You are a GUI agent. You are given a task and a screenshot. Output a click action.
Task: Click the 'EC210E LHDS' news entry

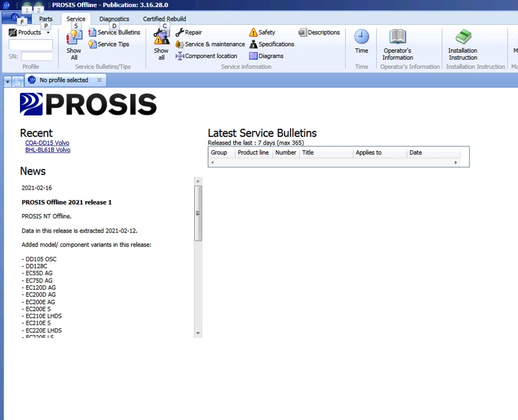point(42,316)
